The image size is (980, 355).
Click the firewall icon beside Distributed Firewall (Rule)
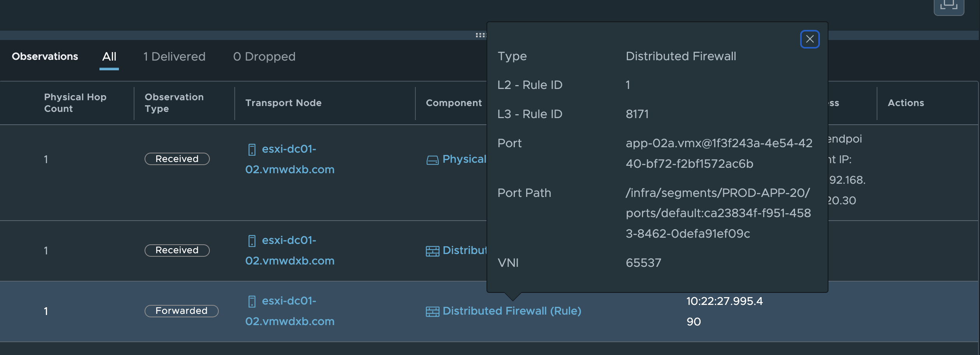coord(432,311)
